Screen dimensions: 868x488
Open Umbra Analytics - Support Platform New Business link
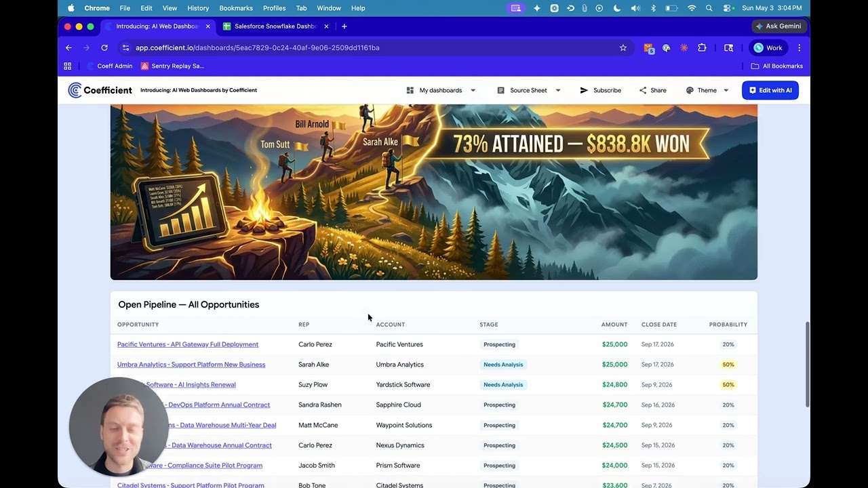(x=191, y=365)
